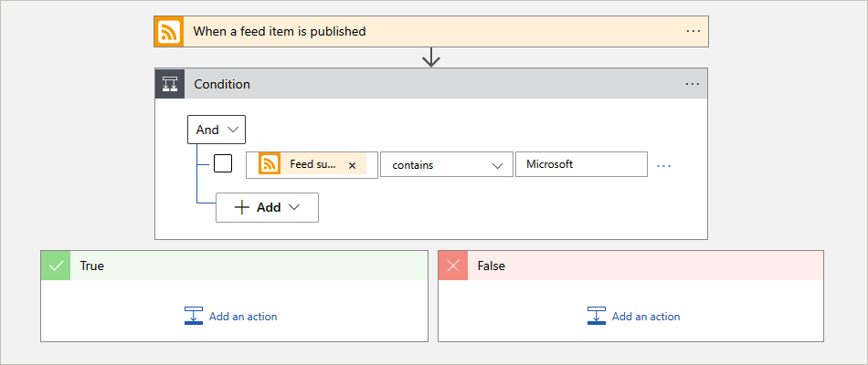This screenshot has width=868, height=365.
Task: Open the contains operator dropdown
Action: pyautogui.click(x=447, y=165)
